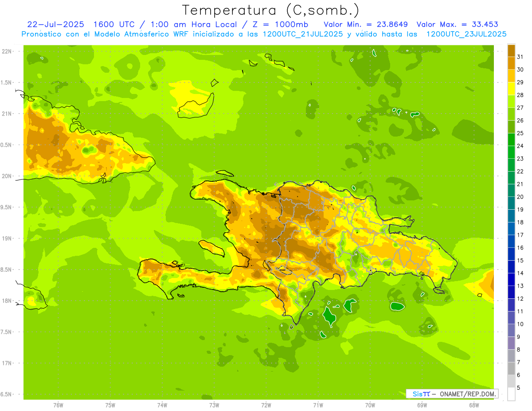Click the colorbar value label 25
Screen dimensions: 532x411
(x=520, y=133)
